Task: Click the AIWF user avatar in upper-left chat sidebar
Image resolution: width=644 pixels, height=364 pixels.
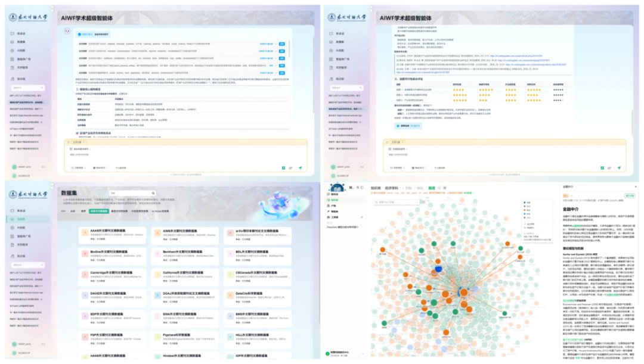Action: [x=14, y=167]
